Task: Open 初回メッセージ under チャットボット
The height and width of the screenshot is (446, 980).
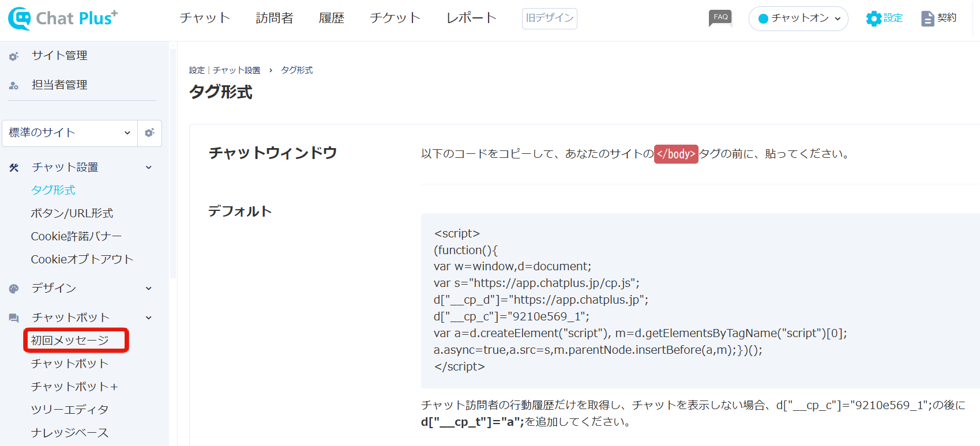Action: (70, 341)
